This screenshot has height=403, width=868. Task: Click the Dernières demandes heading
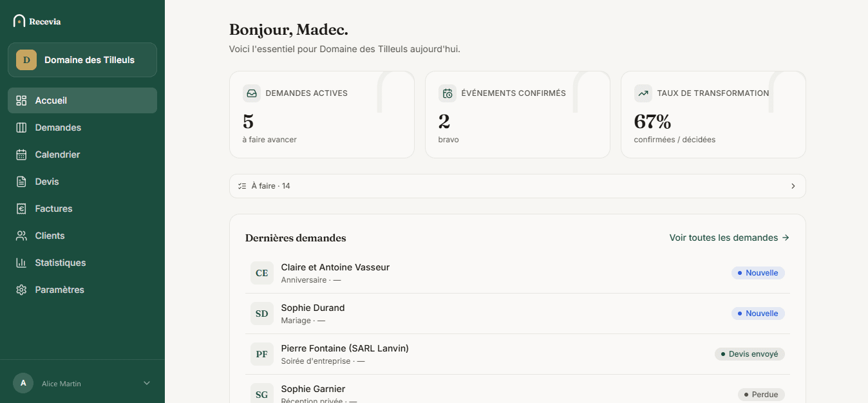(x=296, y=238)
